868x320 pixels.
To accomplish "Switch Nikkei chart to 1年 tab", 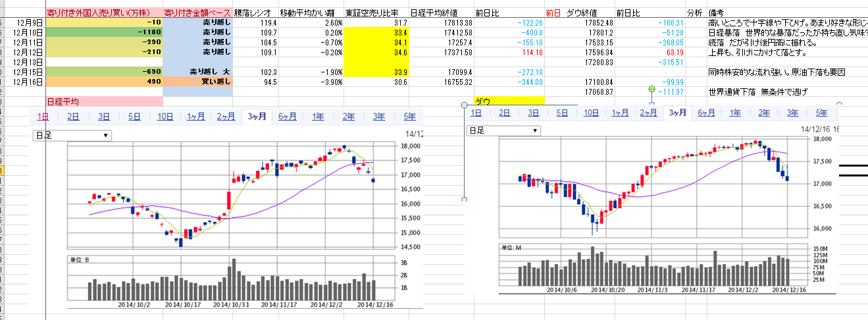I will [318, 117].
